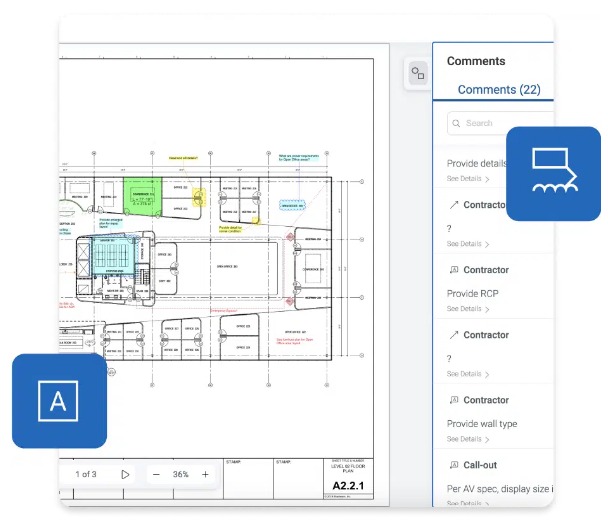Click arrow icon on first Contractor comment
The height and width of the screenshot is (531, 608).
pos(454,205)
